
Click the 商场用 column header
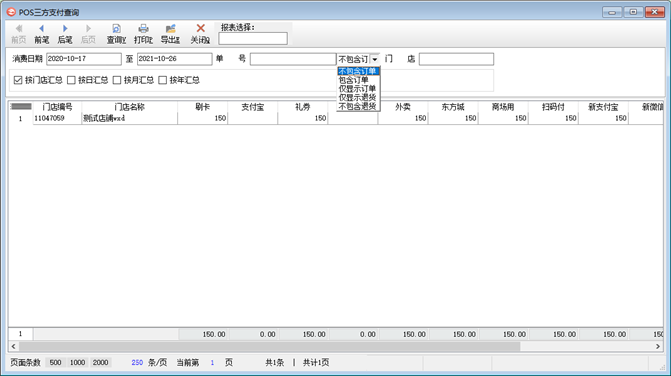click(503, 107)
